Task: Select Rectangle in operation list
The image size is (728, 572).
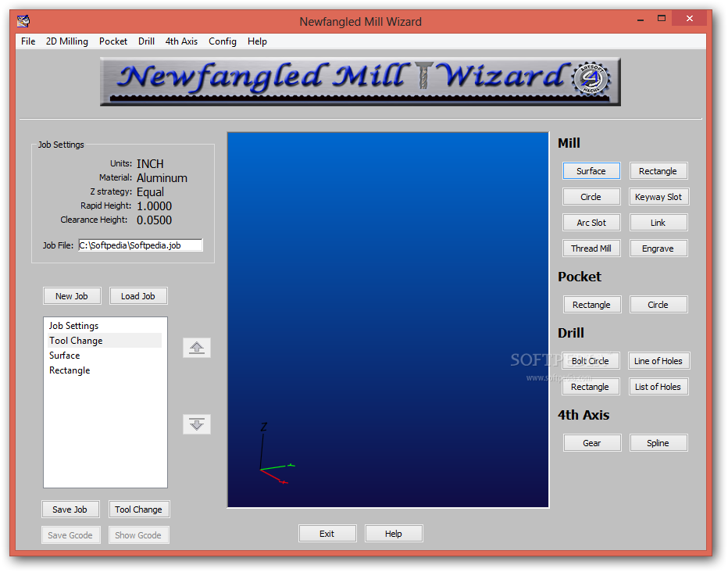Action: click(105, 370)
